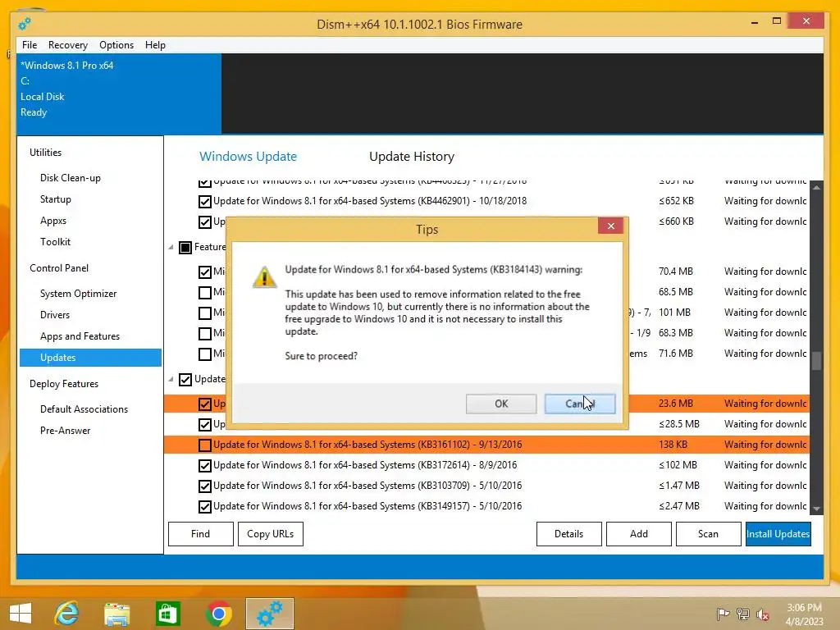Select the KB3103709 update row text
This screenshot has width=840, height=630.
click(x=367, y=486)
